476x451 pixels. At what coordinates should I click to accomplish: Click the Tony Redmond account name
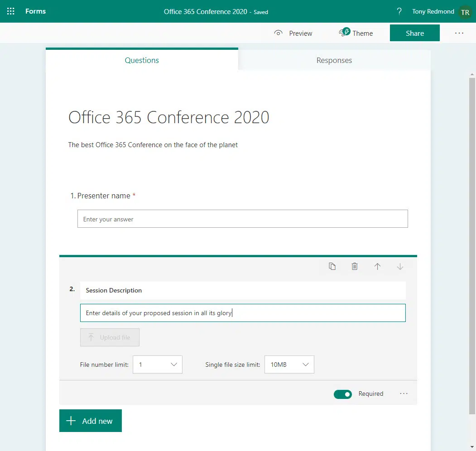click(x=433, y=11)
